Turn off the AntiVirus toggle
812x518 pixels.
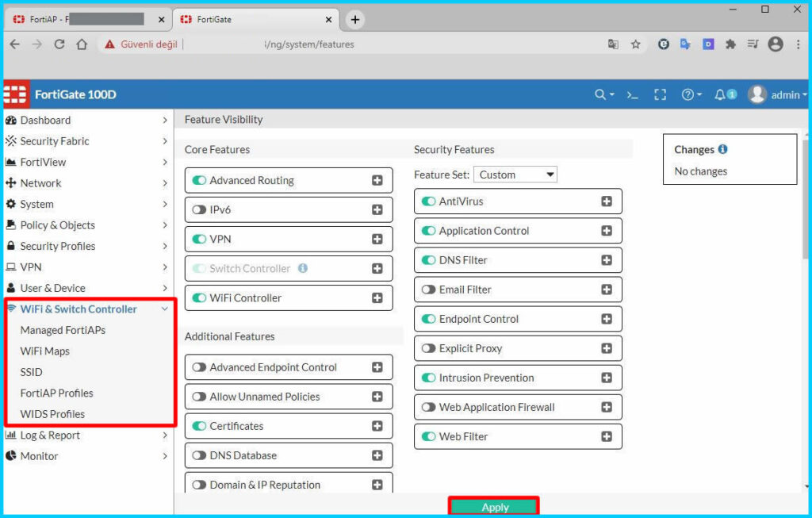point(429,201)
